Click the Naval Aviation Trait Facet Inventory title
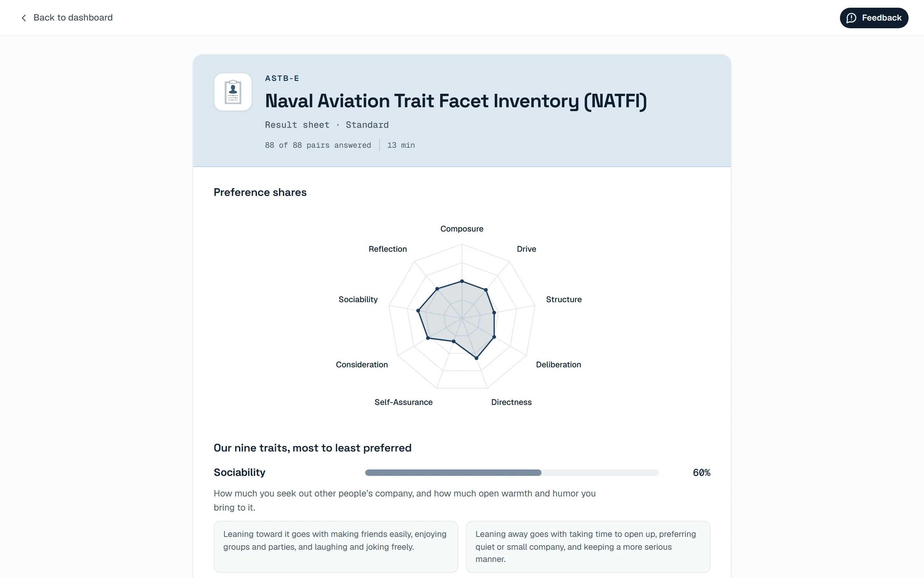Viewport: 924px width, 578px height. [x=456, y=101]
